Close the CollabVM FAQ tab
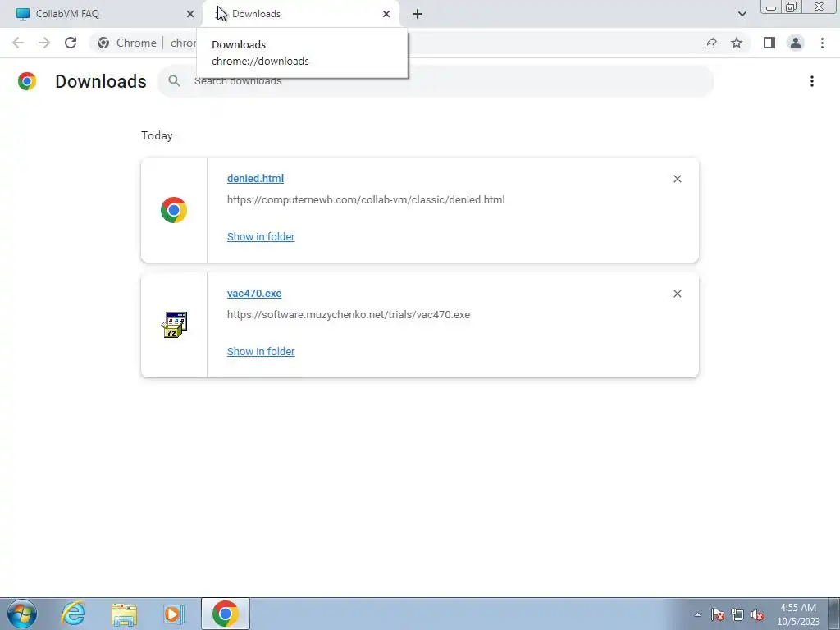Image resolution: width=840 pixels, height=630 pixels. (x=189, y=14)
